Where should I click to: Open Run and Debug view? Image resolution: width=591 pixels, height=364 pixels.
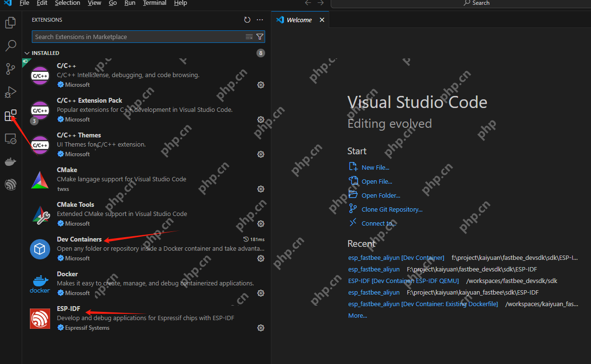click(x=11, y=92)
